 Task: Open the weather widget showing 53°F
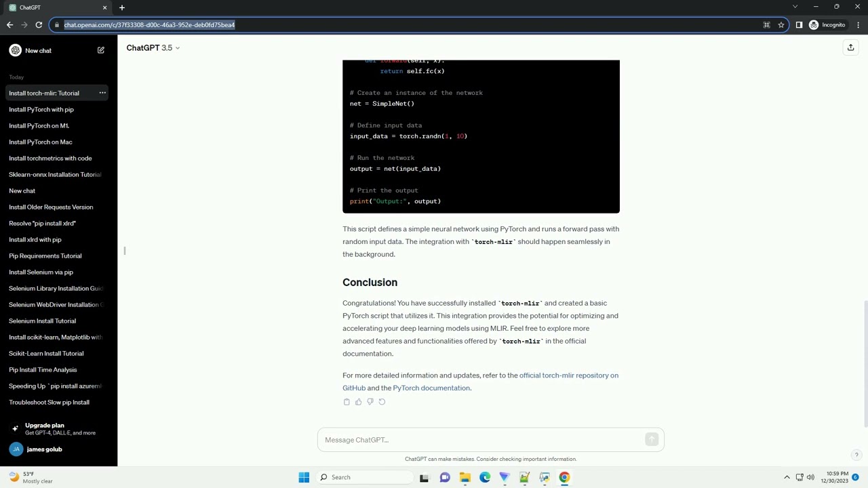click(31, 477)
